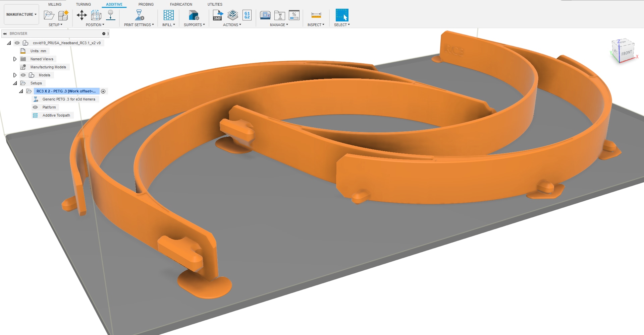Select the Print Settings funnel icon
The width and height of the screenshot is (644, 335).
click(139, 15)
